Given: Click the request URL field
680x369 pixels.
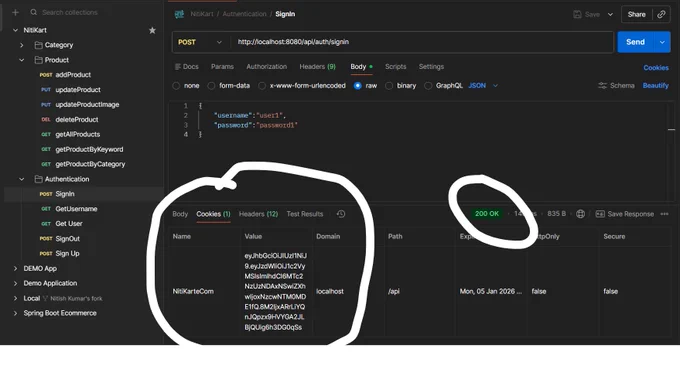Looking at the screenshot, I should [x=421, y=42].
